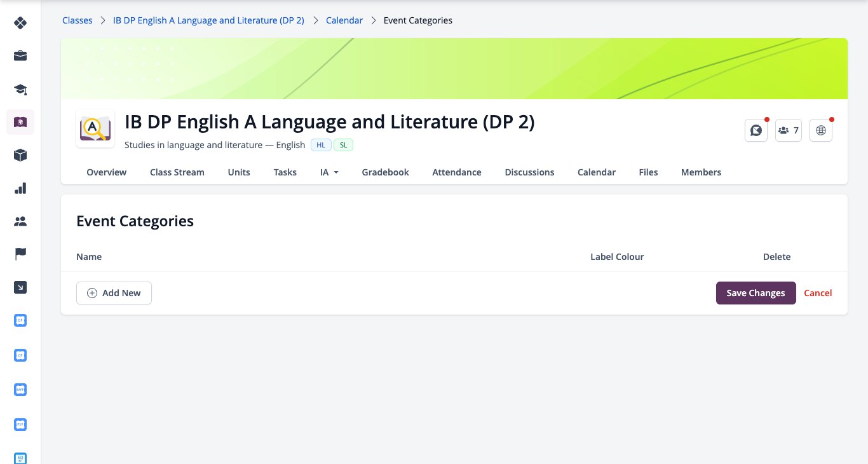Click the plus icon in Add New
Image resolution: width=868 pixels, height=464 pixels.
pyautogui.click(x=92, y=293)
